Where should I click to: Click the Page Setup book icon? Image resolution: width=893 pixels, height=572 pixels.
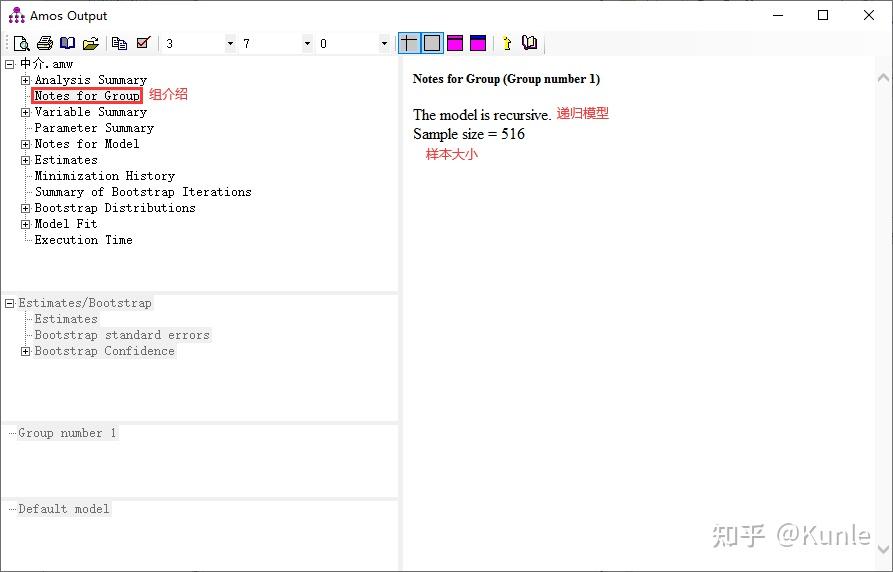click(x=67, y=43)
